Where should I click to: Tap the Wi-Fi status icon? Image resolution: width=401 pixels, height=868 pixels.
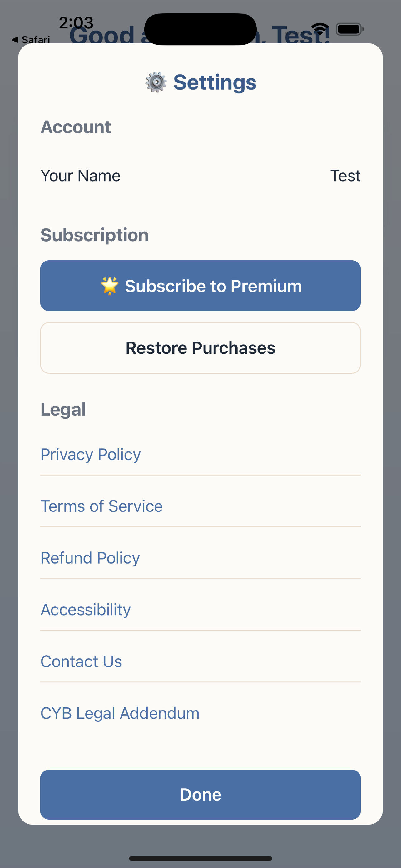320,29
